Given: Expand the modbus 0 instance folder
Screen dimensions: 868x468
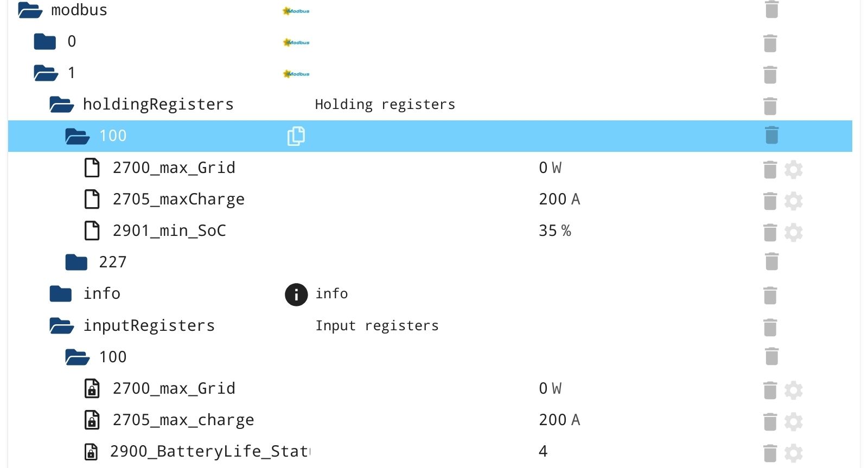Looking at the screenshot, I should click(x=45, y=42).
